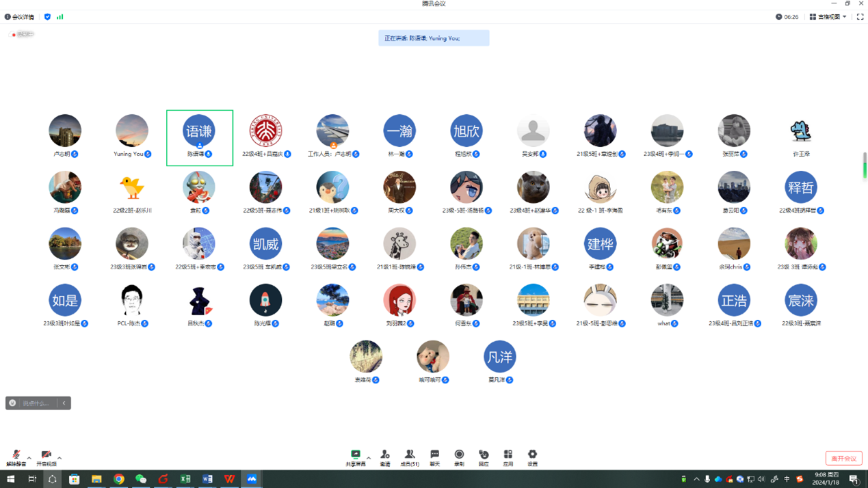Screen dimensions: 868x488
Task: Click the share screen (共享屏幕) icon
Action: coord(355,457)
